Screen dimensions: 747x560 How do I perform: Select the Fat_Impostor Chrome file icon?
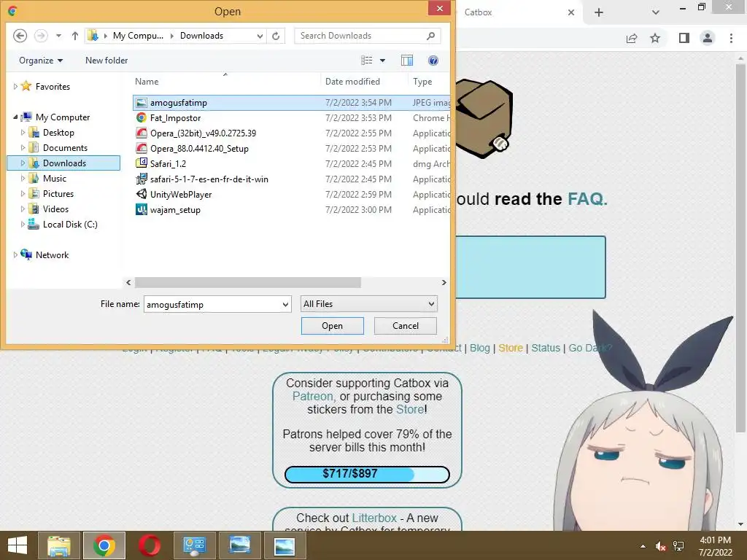coord(142,118)
